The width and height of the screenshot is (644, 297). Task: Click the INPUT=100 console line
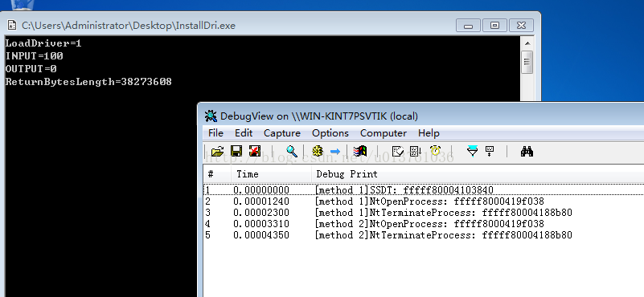click(34, 56)
